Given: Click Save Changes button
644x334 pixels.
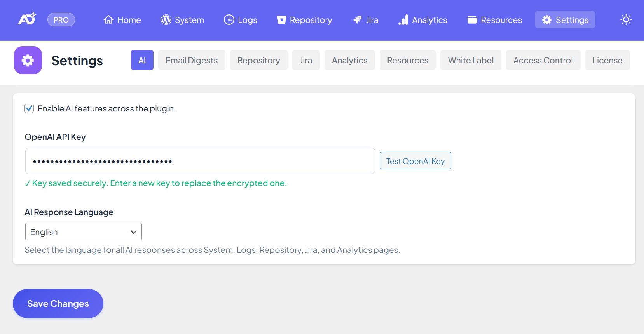Looking at the screenshot, I should pos(58,303).
